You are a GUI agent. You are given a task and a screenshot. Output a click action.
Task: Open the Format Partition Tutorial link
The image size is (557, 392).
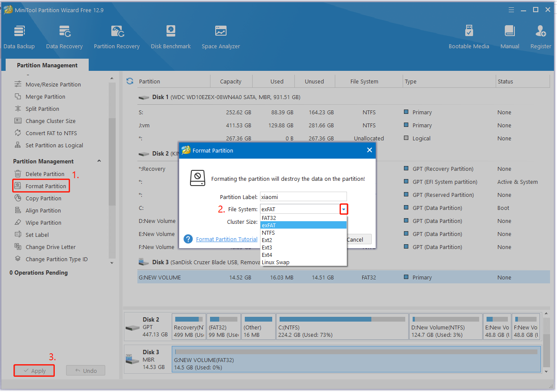coord(227,239)
